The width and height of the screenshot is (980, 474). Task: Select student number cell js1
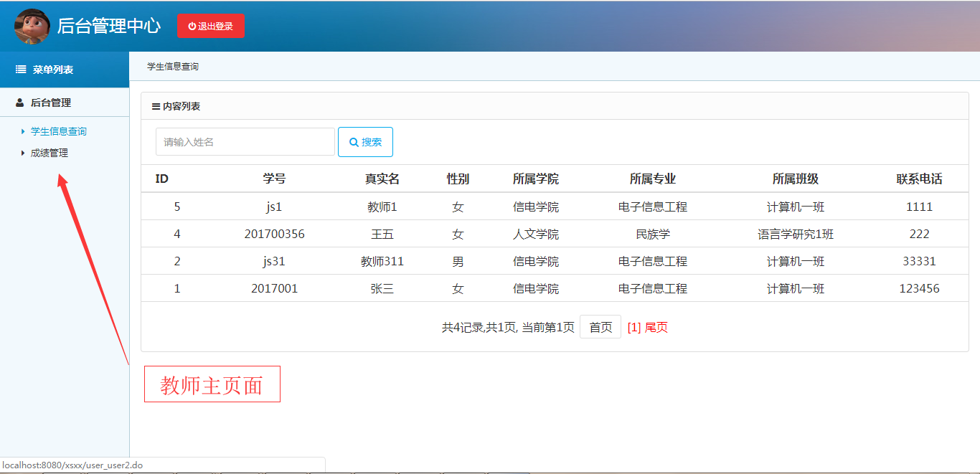click(x=274, y=207)
